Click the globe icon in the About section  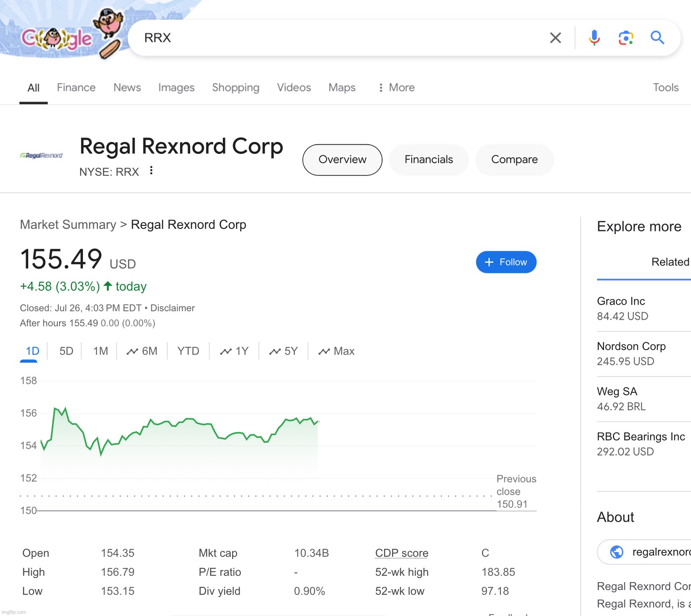point(616,552)
